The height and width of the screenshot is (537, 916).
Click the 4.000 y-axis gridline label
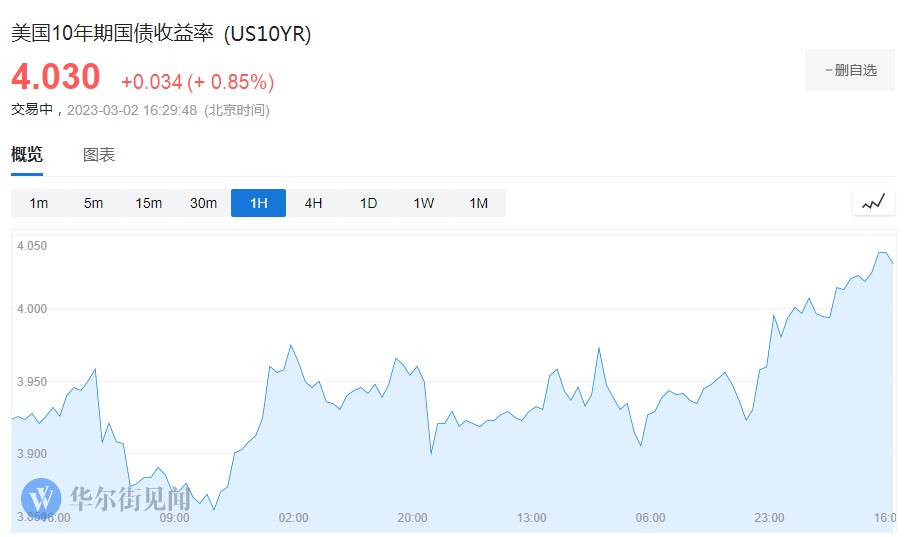click(x=32, y=309)
